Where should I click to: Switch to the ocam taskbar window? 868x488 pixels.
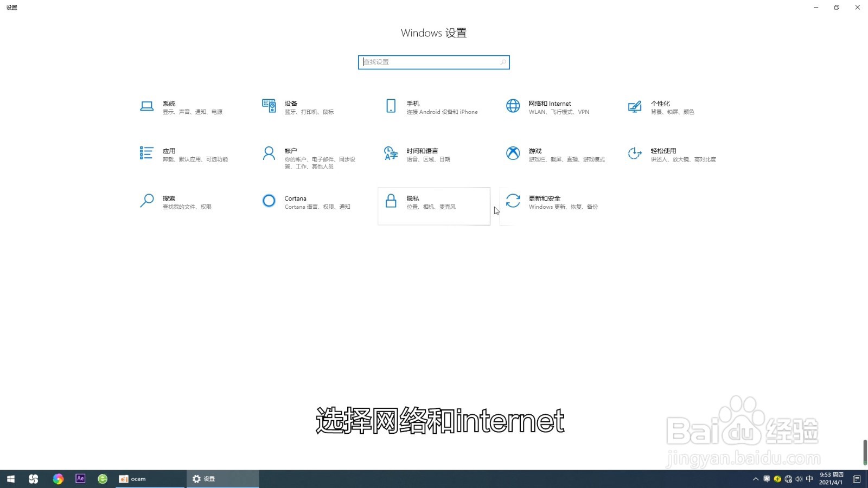(150, 479)
